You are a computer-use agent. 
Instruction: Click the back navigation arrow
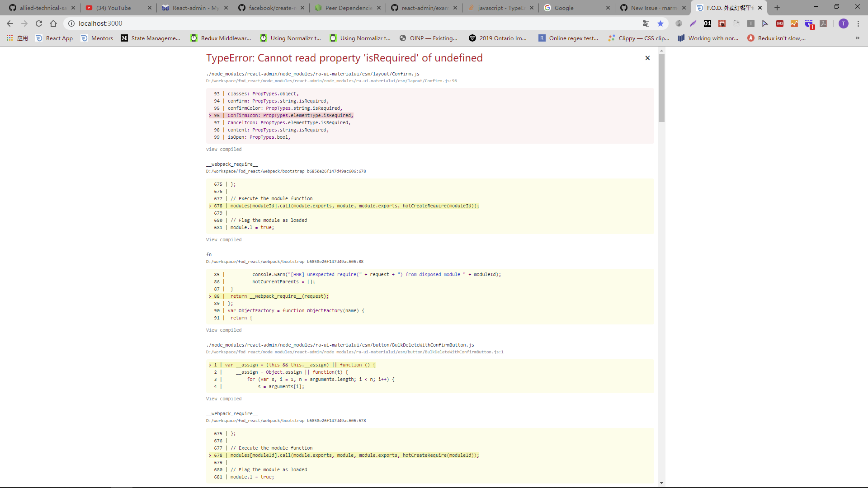coord(9,23)
